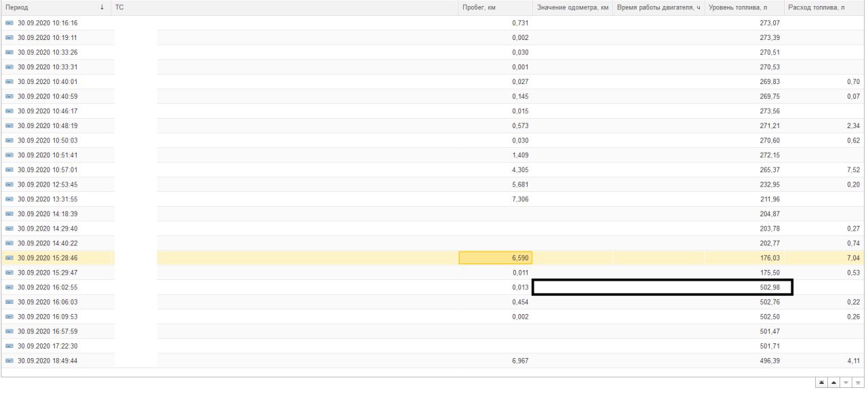Click the highlighted mileage cell 6,590
Image resolution: width=868 pixels, height=394 pixels.
[x=496, y=258]
